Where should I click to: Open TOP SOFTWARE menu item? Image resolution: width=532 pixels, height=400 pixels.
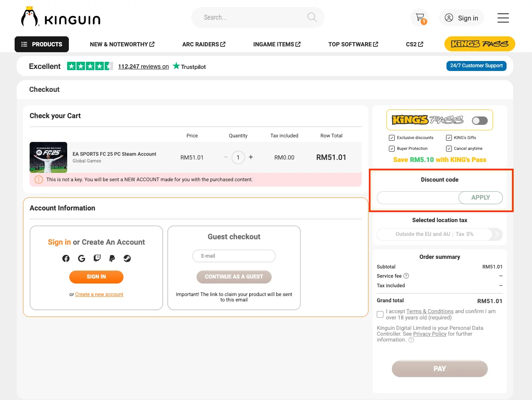point(353,44)
